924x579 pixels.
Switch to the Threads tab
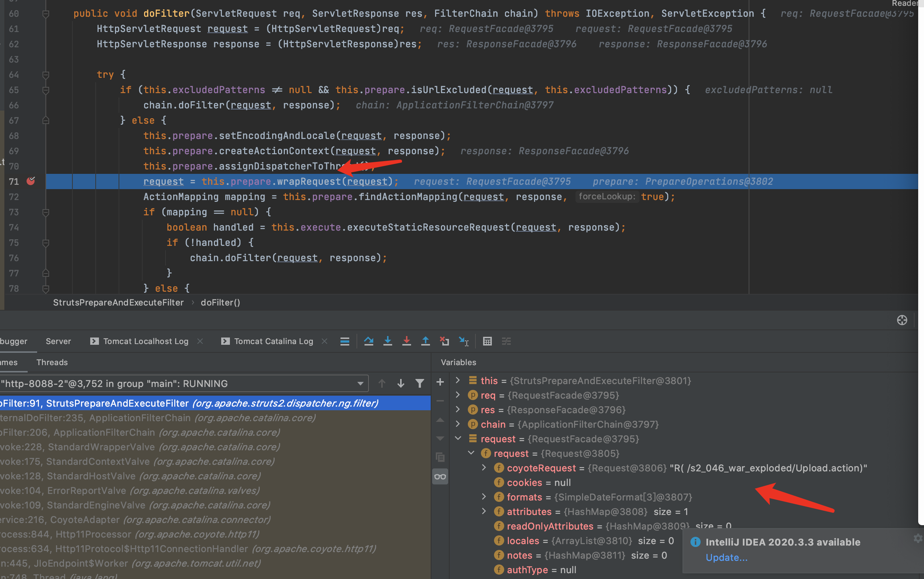[x=52, y=362]
